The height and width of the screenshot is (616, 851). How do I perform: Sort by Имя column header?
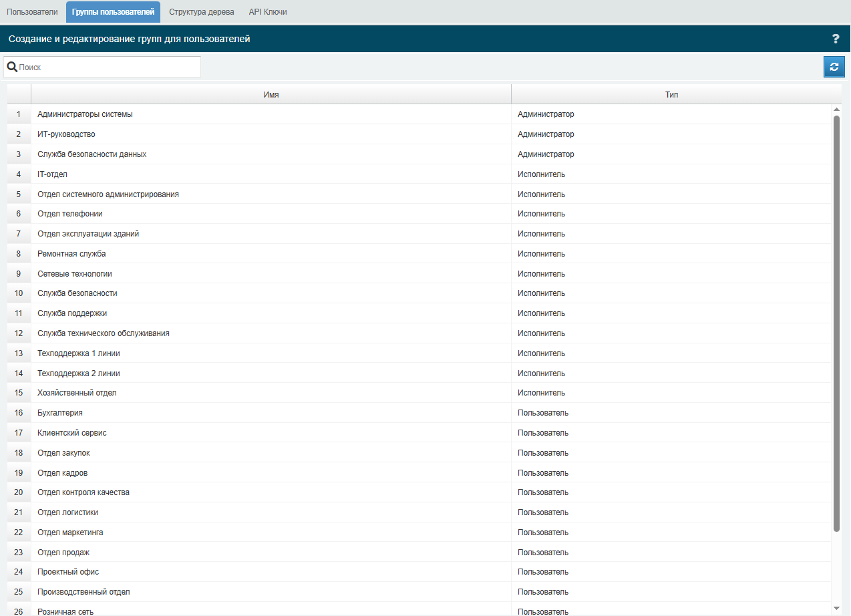pyautogui.click(x=271, y=95)
